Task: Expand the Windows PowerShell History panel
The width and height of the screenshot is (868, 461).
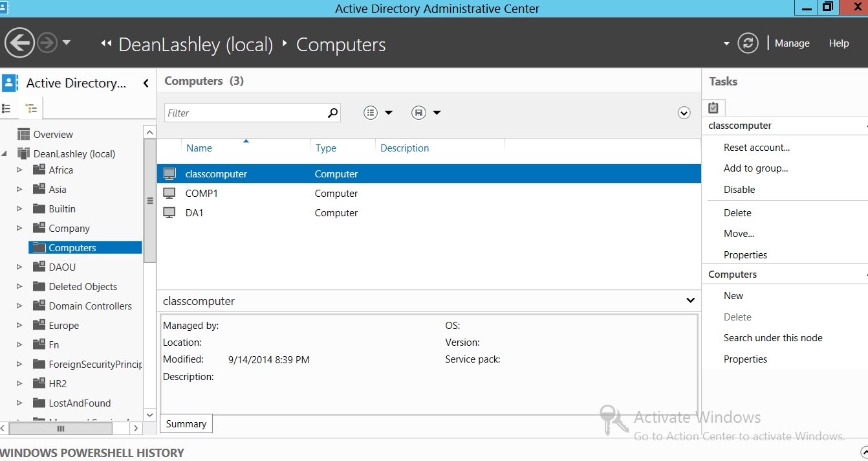Action: coord(864,452)
